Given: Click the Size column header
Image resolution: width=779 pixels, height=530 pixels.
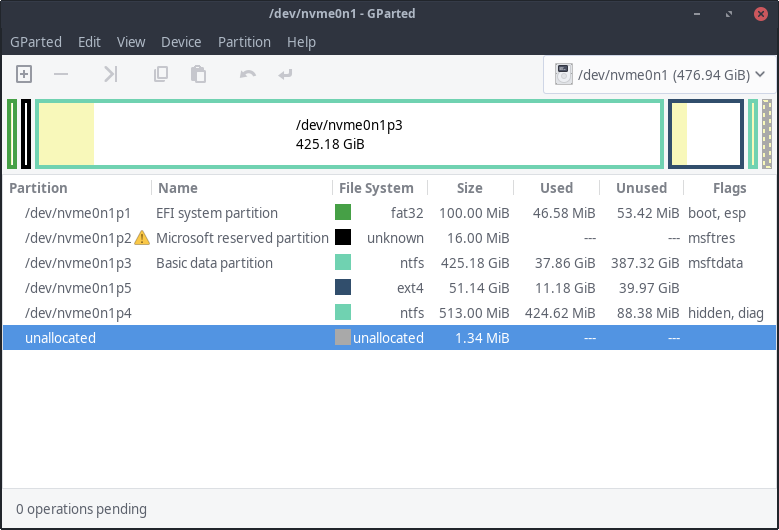Looking at the screenshot, I should [x=469, y=188].
